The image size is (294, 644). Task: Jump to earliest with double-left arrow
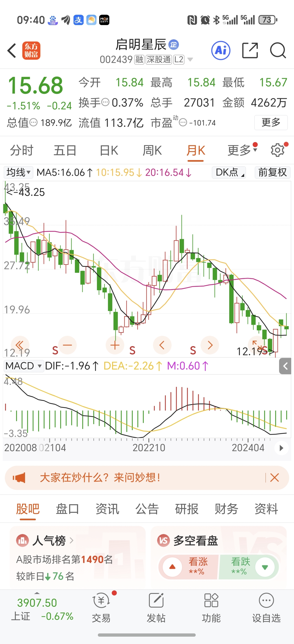tap(20, 345)
